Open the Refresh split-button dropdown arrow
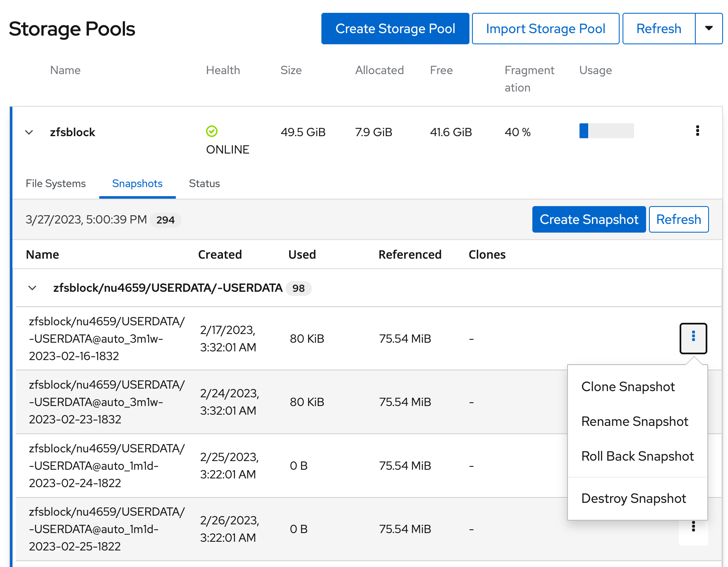The image size is (728, 567). click(709, 29)
